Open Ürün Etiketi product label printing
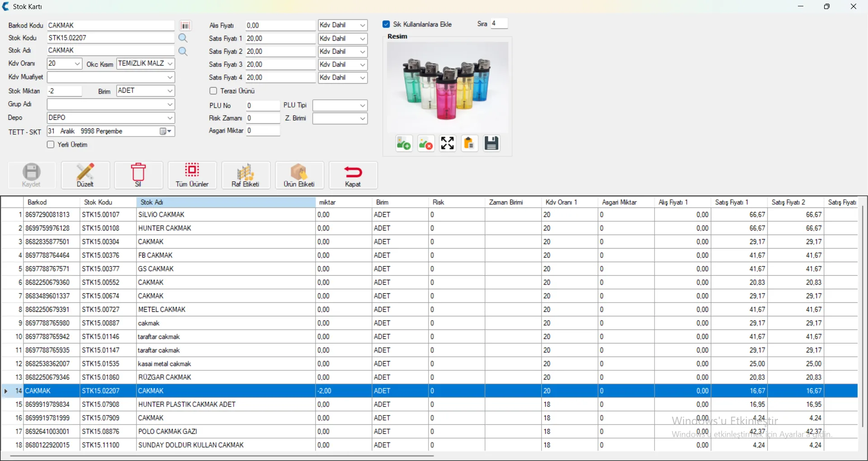 [299, 175]
